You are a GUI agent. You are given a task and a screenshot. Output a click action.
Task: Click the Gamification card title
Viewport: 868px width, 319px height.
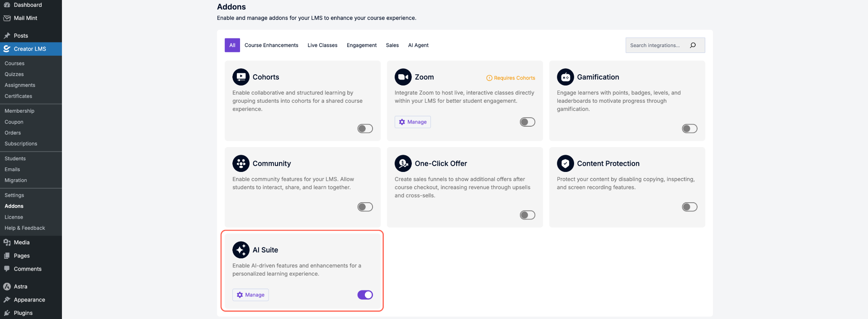click(598, 77)
